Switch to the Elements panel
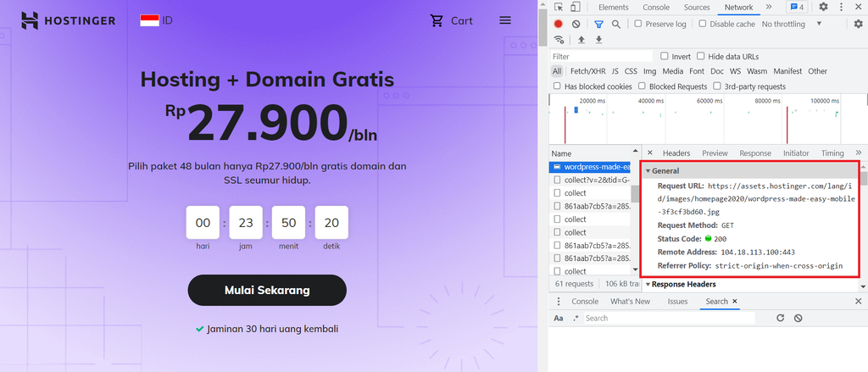The width and height of the screenshot is (868, 372). click(x=614, y=7)
